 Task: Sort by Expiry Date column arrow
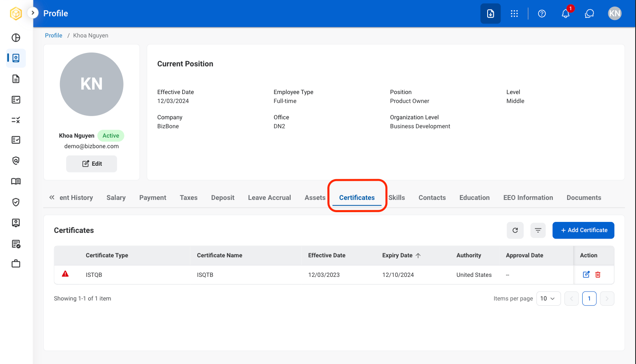(418, 255)
